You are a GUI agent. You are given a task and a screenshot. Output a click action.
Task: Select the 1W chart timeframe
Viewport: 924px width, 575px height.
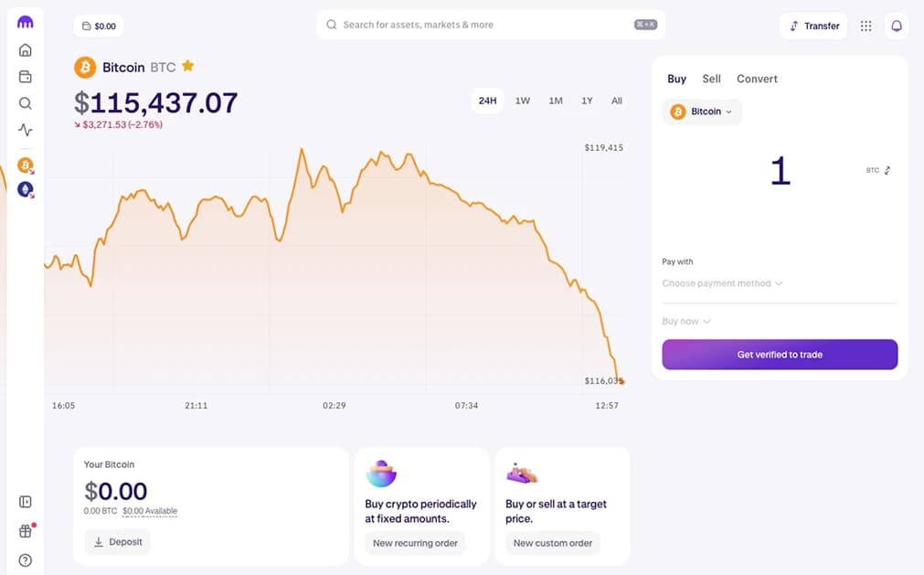click(522, 101)
